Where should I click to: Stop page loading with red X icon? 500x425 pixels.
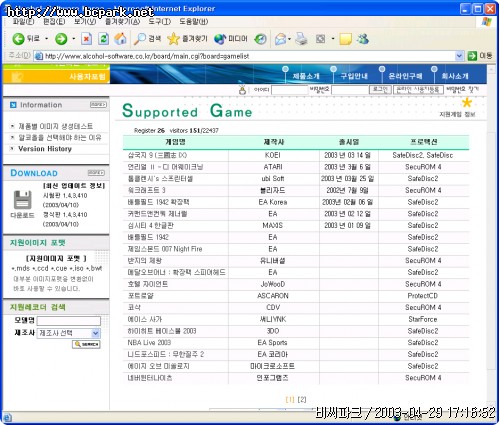(86, 39)
